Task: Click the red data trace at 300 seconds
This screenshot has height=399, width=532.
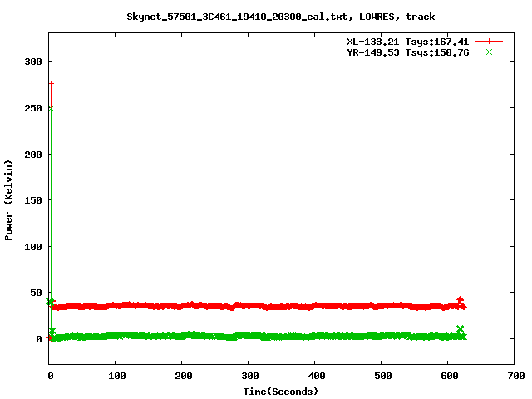Action: (x=248, y=306)
